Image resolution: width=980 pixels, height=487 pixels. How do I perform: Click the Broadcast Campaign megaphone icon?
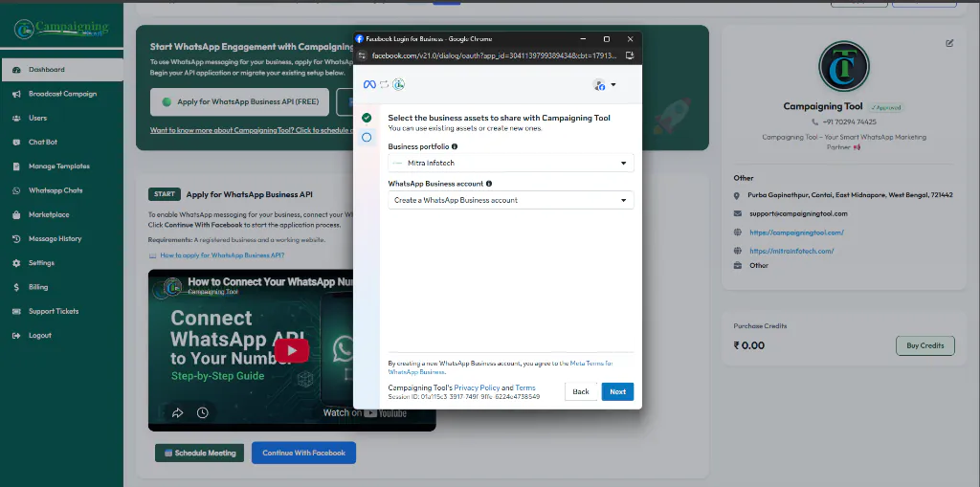point(16,94)
